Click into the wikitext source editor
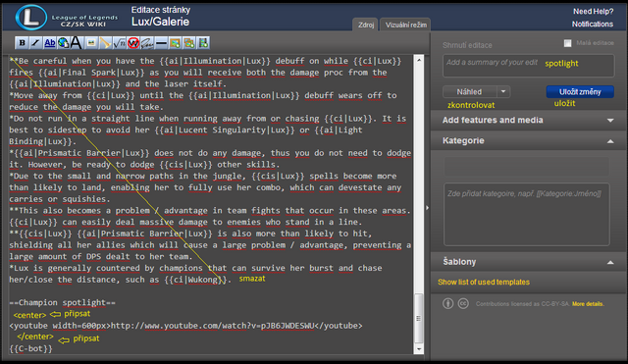The image size is (628, 364). tap(211, 204)
